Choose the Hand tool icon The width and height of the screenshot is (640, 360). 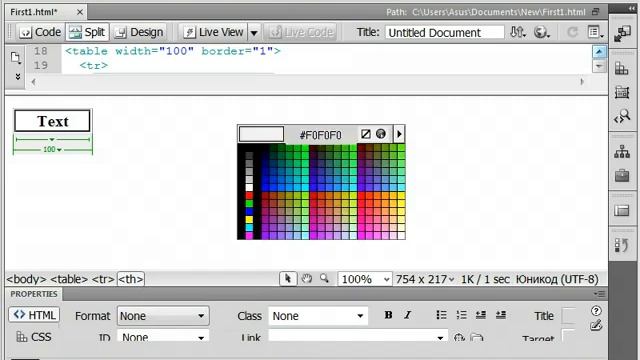point(307,279)
